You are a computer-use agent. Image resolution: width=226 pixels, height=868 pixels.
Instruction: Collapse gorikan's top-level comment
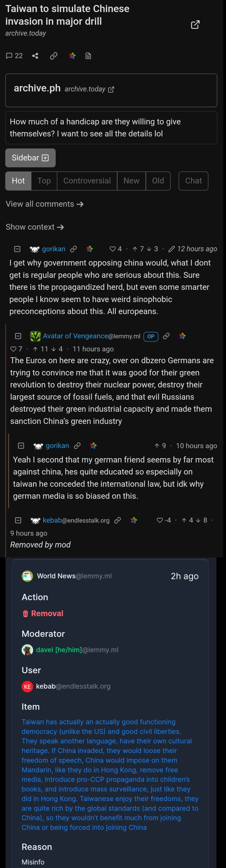tap(17, 249)
